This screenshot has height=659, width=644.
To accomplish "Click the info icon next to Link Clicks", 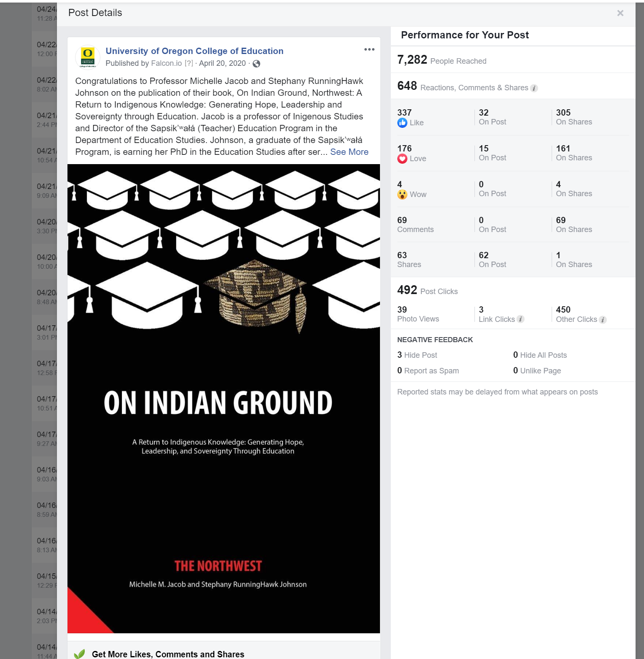I will point(521,319).
